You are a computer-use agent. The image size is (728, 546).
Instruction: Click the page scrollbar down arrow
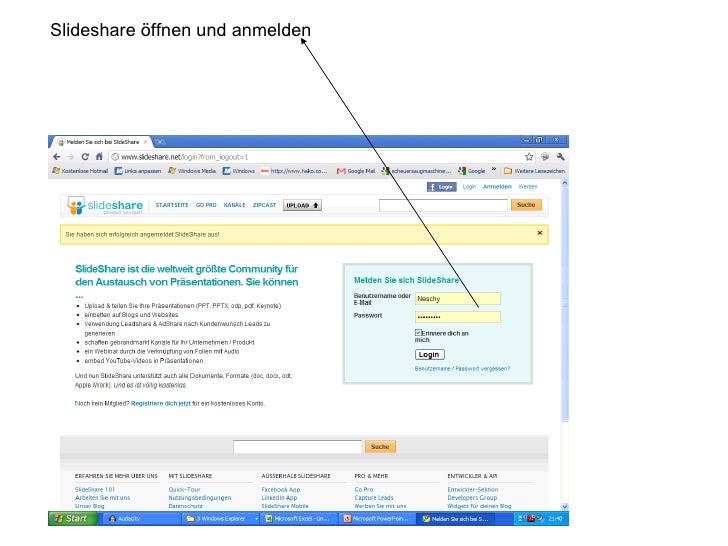(565, 507)
